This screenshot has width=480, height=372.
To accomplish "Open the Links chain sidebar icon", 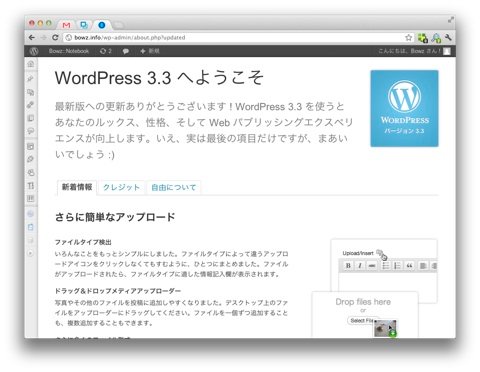I will (x=31, y=105).
